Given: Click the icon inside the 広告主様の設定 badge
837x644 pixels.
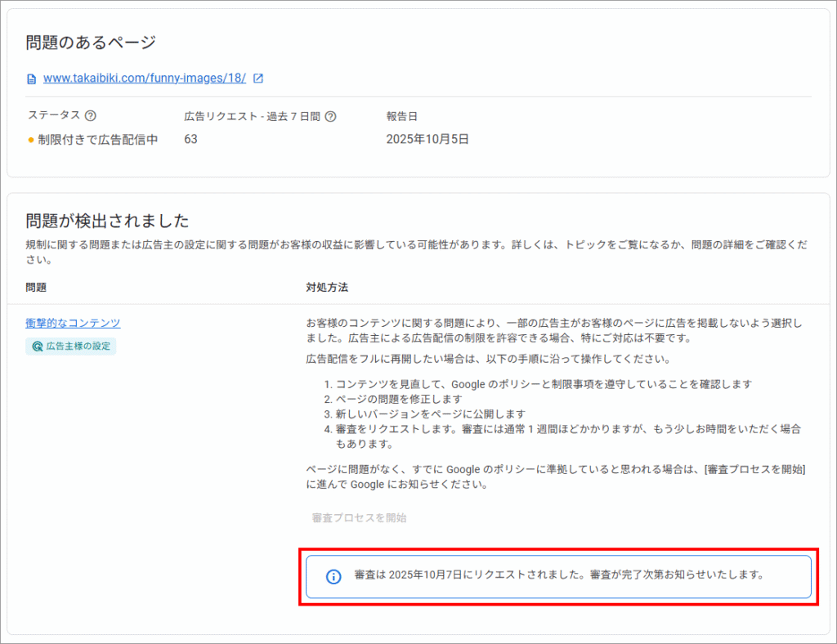Looking at the screenshot, I should point(37,347).
